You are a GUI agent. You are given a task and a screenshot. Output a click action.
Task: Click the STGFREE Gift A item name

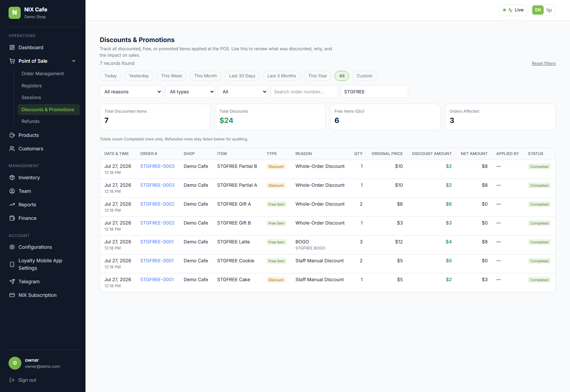(x=234, y=204)
